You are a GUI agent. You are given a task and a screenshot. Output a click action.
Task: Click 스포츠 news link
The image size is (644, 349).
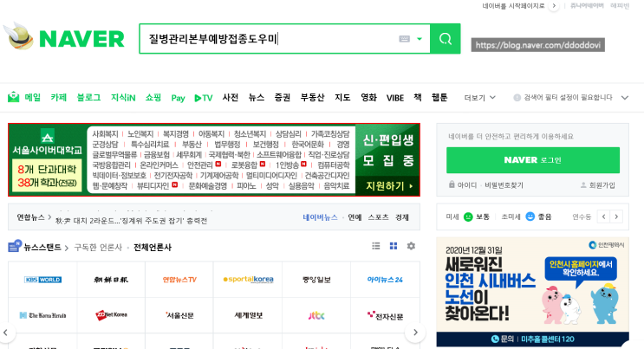click(378, 217)
